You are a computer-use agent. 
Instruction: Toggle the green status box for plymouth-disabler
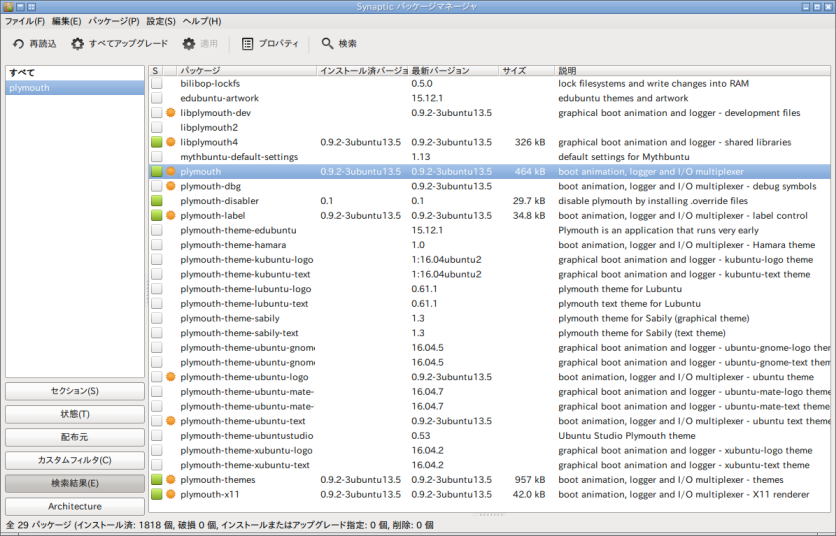(156, 201)
